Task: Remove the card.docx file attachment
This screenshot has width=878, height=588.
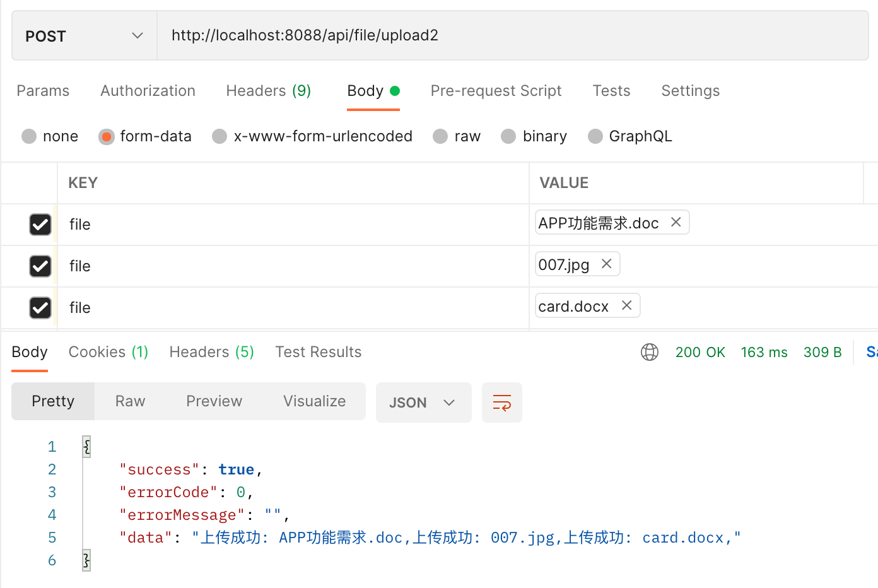Action: coord(626,305)
